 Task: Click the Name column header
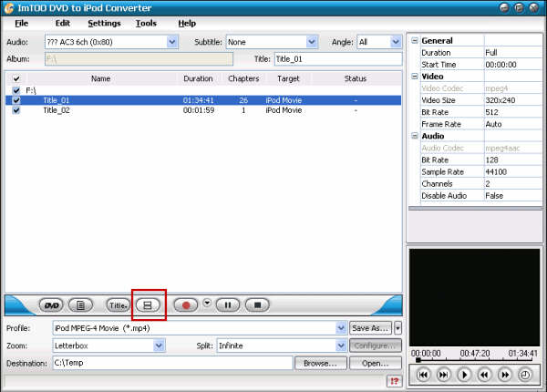101,78
